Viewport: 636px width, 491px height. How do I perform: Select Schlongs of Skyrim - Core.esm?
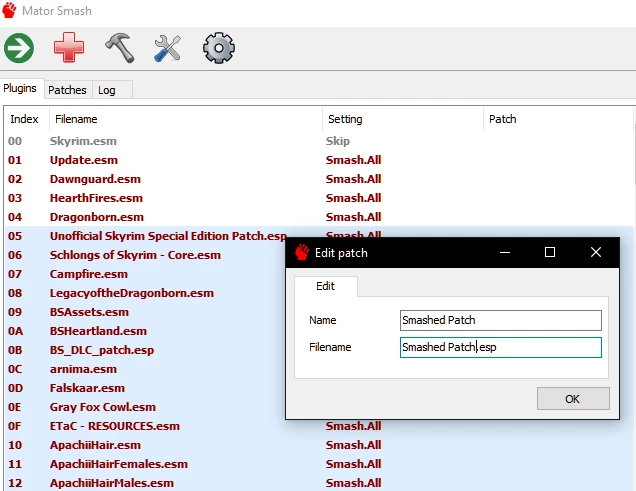pos(135,255)
